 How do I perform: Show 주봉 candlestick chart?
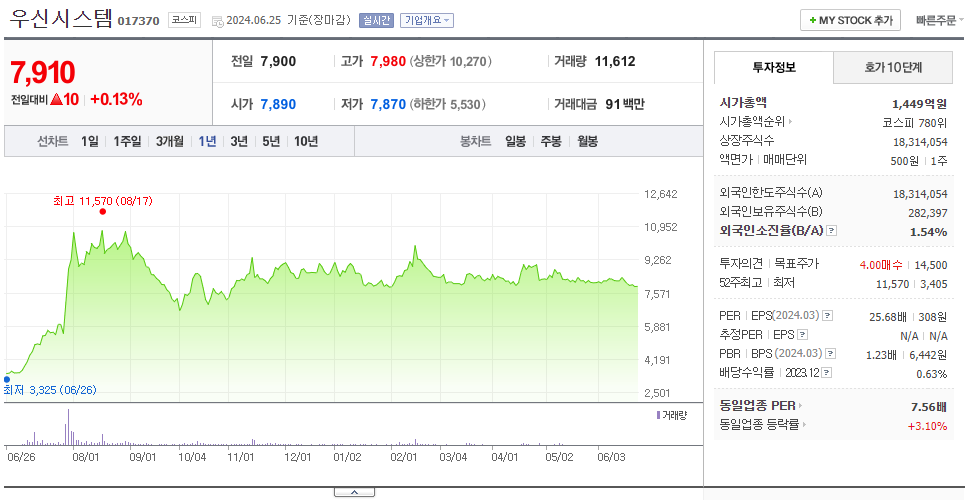point(551,141)
